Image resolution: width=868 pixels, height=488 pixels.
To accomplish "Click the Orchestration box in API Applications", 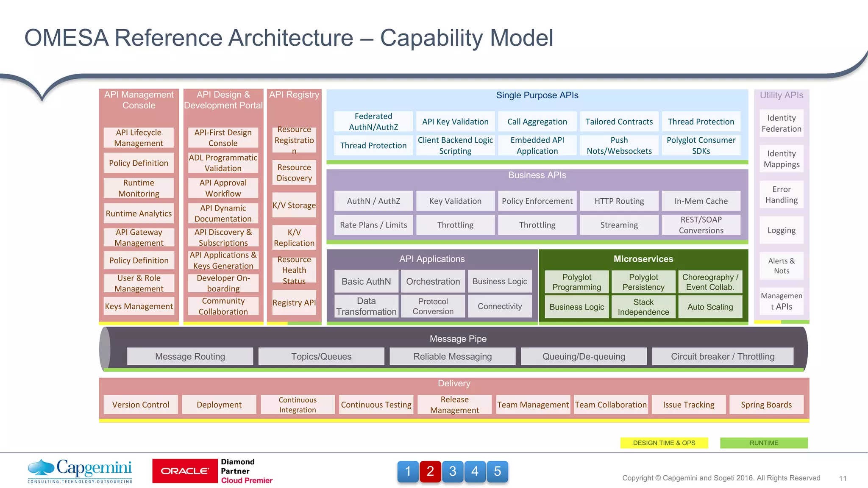I will [x=433, y=282].
